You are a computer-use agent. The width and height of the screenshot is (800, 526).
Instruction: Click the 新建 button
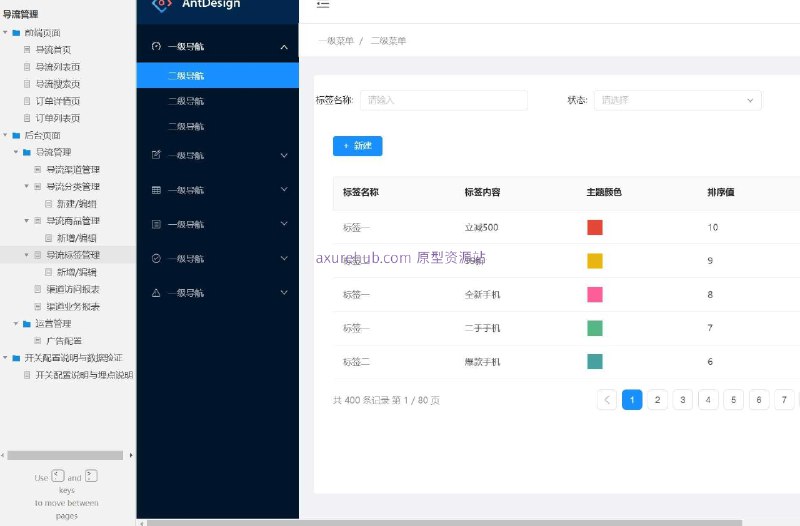coord(358,146)
